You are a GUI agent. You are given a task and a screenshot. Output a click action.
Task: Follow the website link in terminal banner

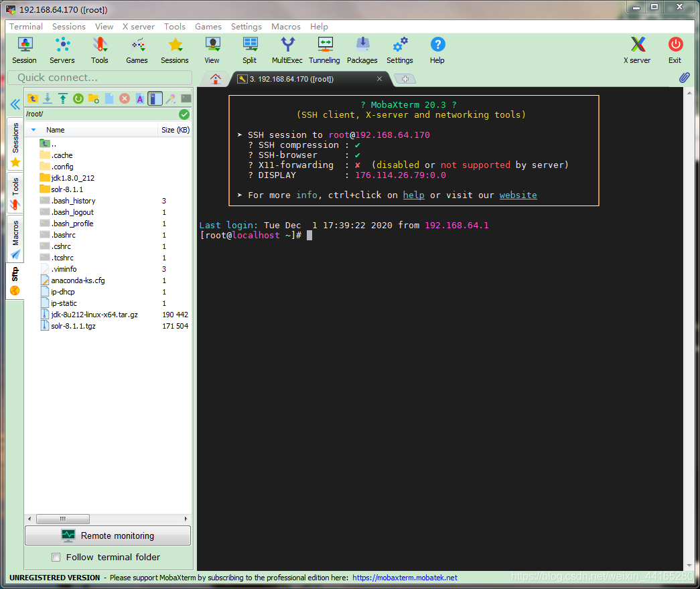tap(518, 195)
